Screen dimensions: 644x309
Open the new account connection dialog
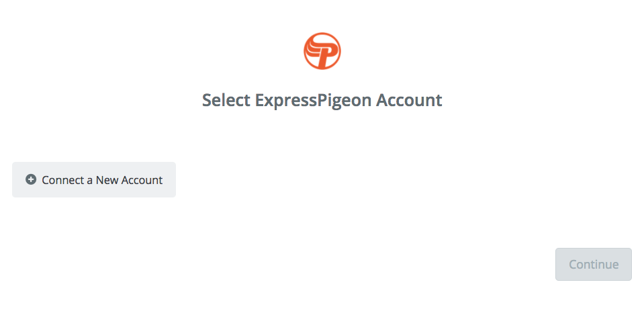[94, 179]
